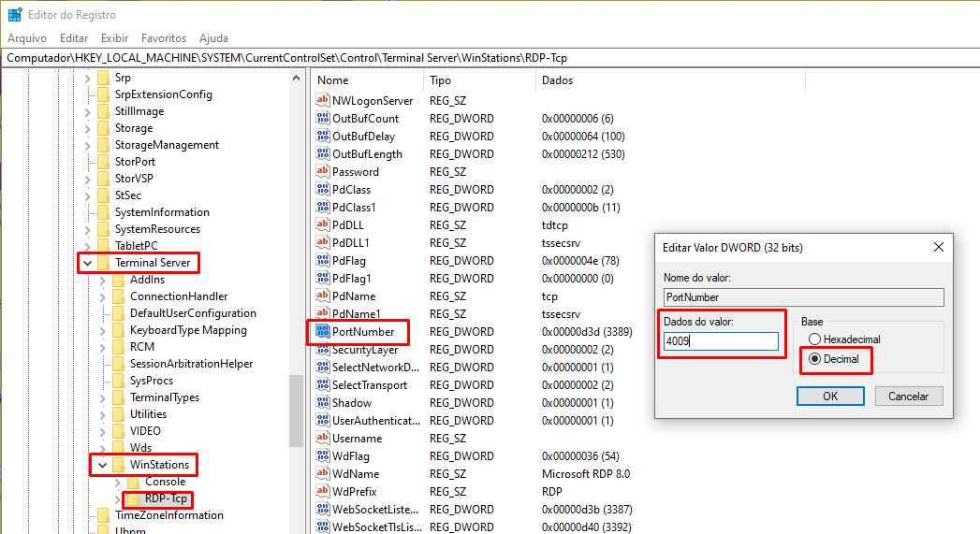Screen dimensions: 980x534
Task: Select the OutBufLength DWORD icon
Action: coord(323,153)
